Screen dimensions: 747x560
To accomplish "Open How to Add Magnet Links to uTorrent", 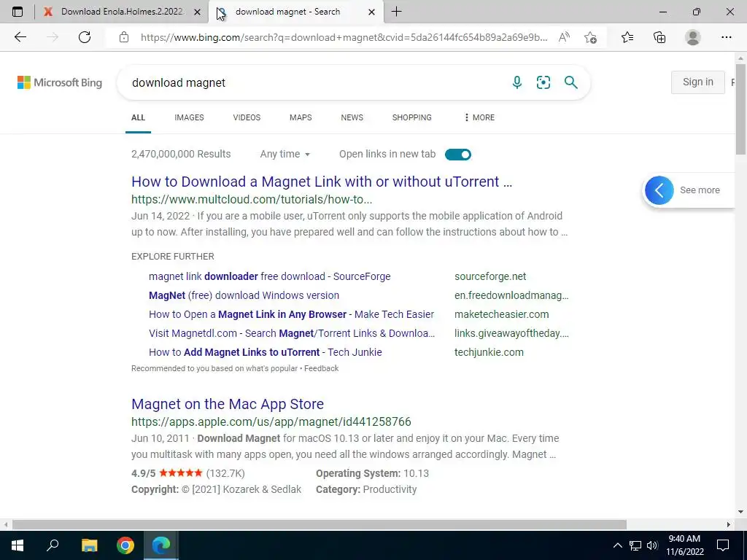I will pos(266,352).
